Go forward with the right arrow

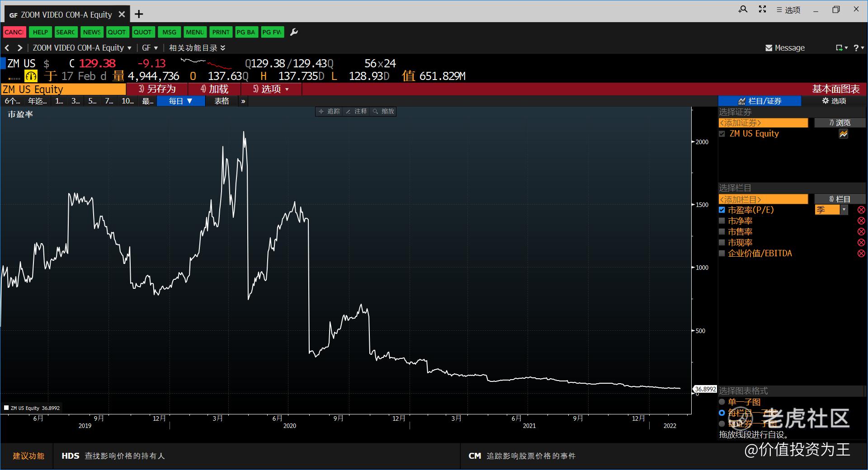[19, 48]
